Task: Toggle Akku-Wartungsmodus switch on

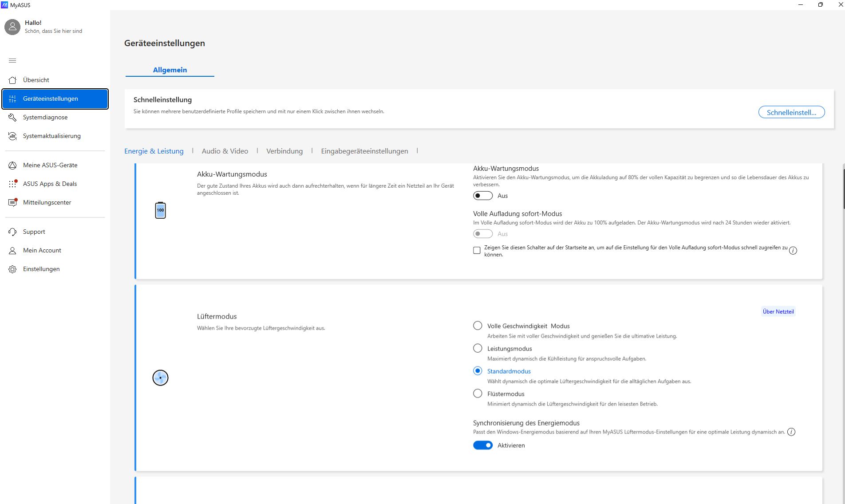Action: click(x=483, y=196)
